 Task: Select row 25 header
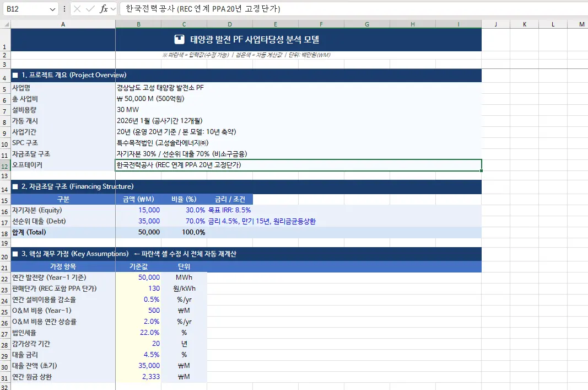click(5, 311)
